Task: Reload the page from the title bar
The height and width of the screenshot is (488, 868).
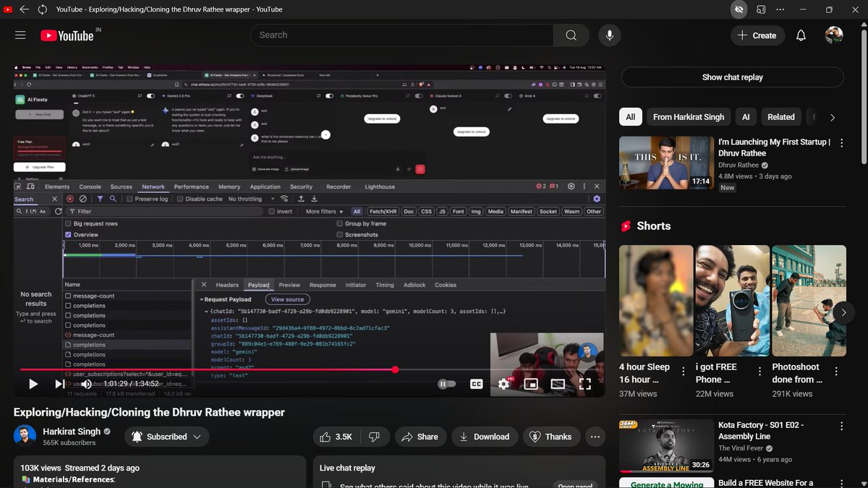Action: [43, 9]
